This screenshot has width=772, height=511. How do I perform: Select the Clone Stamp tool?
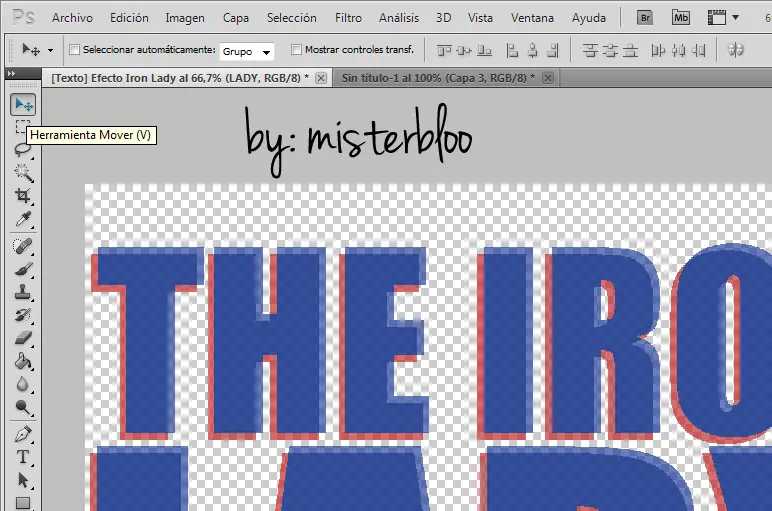click(x=23, y=293)
